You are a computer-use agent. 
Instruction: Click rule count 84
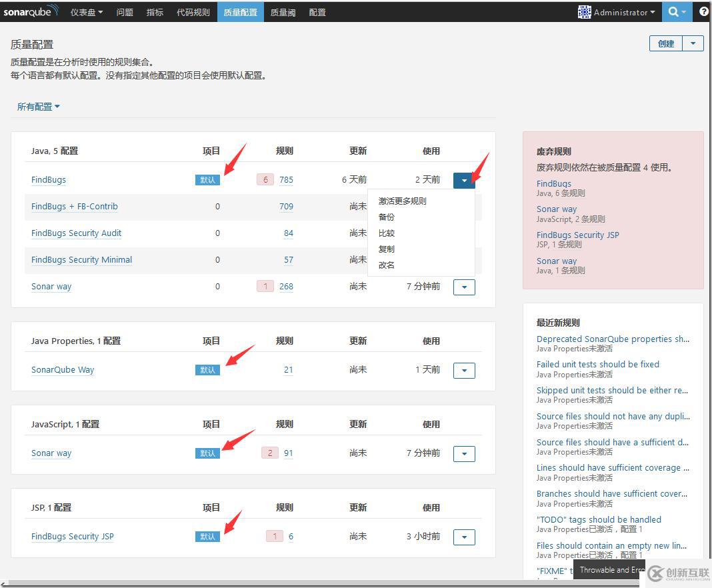click(289, 233)
